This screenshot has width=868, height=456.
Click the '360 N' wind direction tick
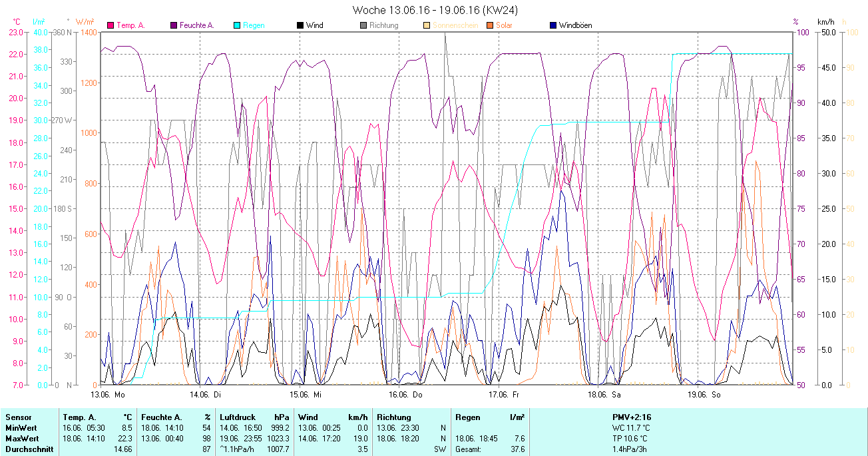click(62, 32)
